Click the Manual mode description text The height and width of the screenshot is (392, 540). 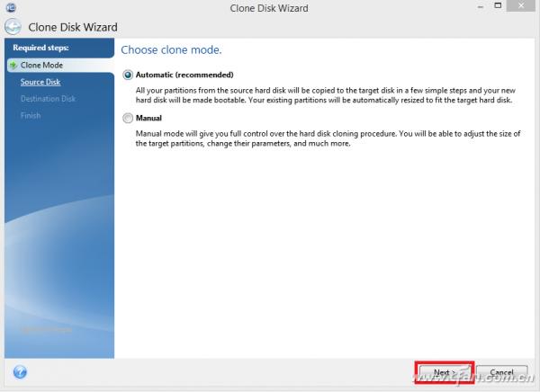point(328,138)
